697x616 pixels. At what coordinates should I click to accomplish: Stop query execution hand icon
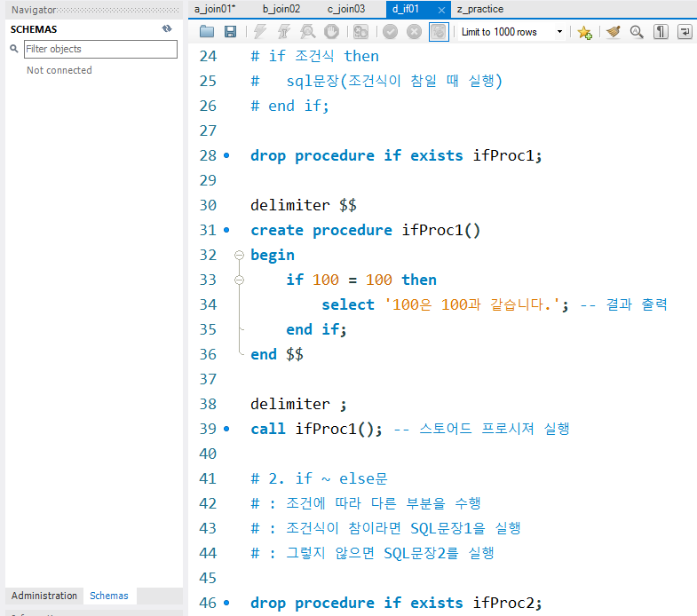point(331,32)
